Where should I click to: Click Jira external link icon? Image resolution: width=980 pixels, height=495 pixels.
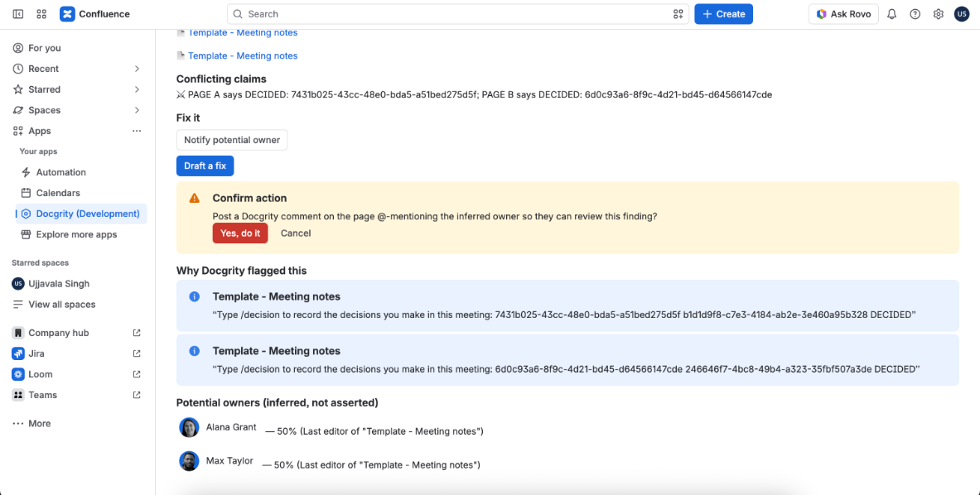[137, 353]
